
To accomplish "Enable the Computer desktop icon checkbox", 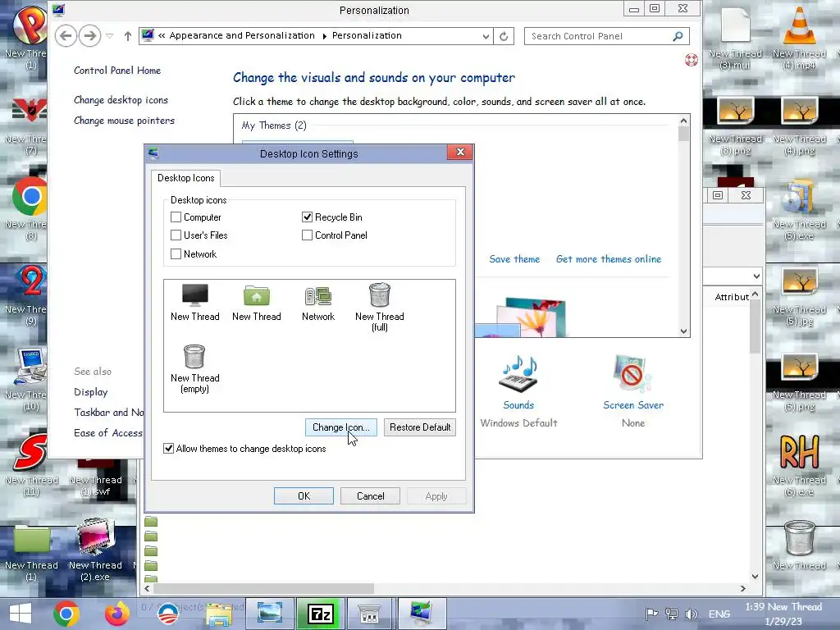I will pyautogui.click(x=176, y=217).
